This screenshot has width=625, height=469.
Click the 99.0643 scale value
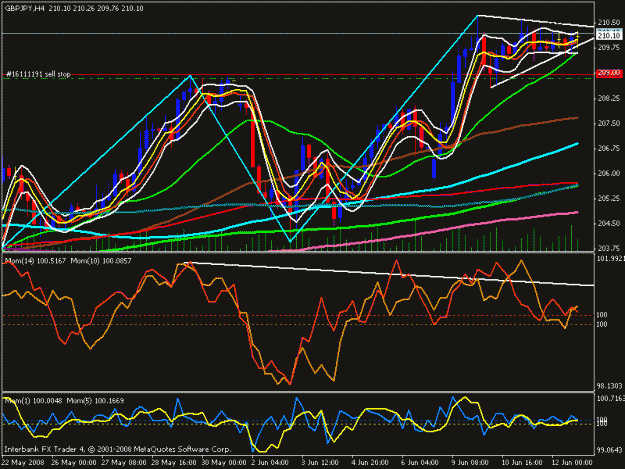pyautogui.click(x=610, y=451)
